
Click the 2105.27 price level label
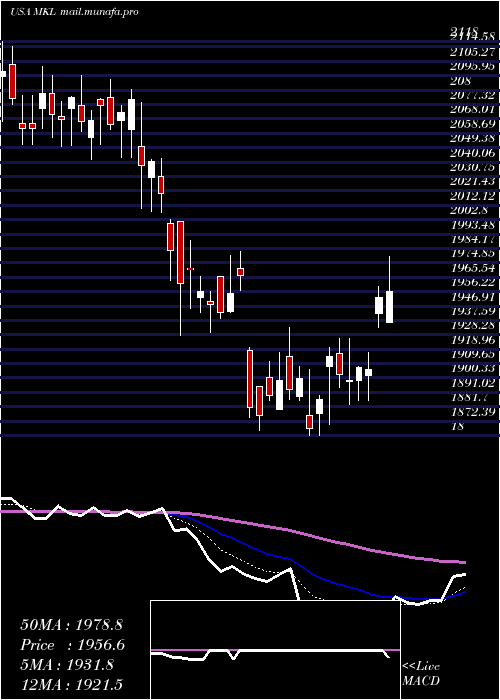pyautogui.click(x=473, y=52)
